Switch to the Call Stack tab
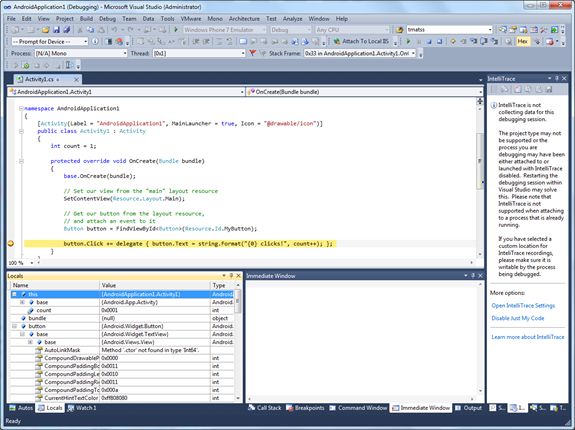 [x=264, y=408]
